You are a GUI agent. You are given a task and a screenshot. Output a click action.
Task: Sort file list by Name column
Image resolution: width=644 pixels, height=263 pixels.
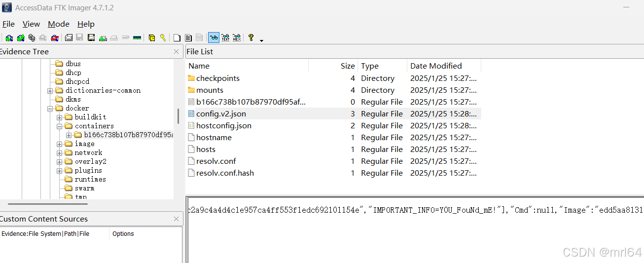pyautogui.click(x=247, y=66)
